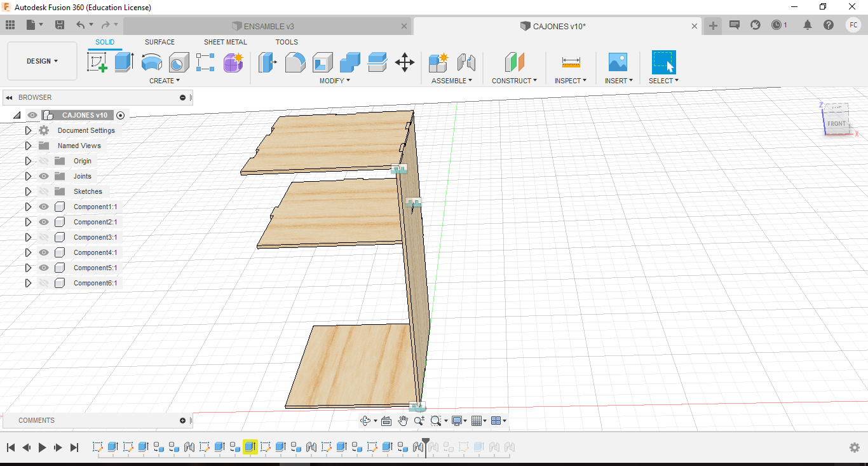Image resolution: width=868 pixels, height=466 pixels.
Task: Click the Save icon in title bar
Action: (x=60, y=25)
